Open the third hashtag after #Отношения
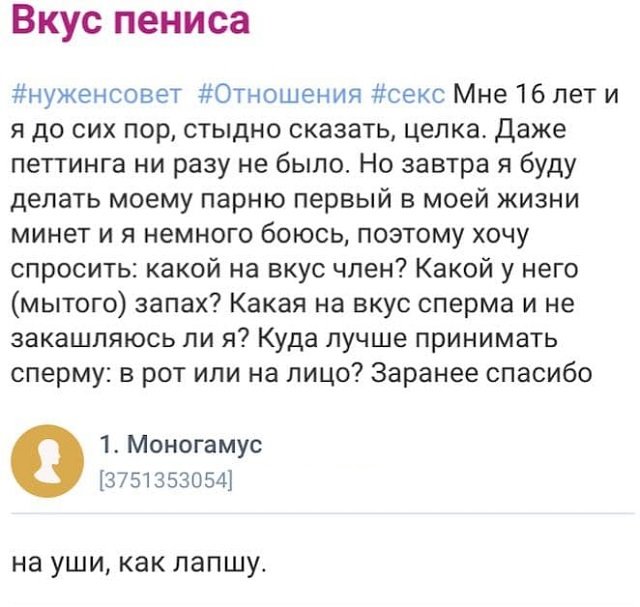 (x=408, y=96)
